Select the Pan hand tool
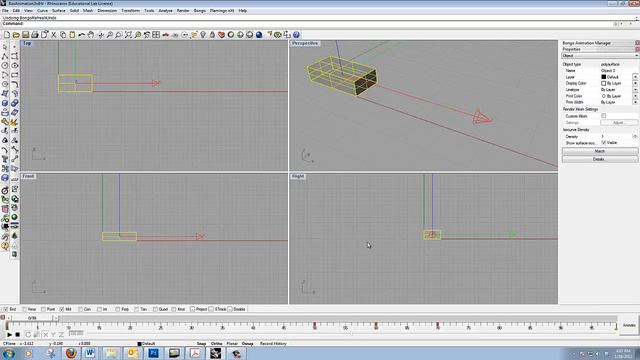The image size is (640, 360). point(91,35)
